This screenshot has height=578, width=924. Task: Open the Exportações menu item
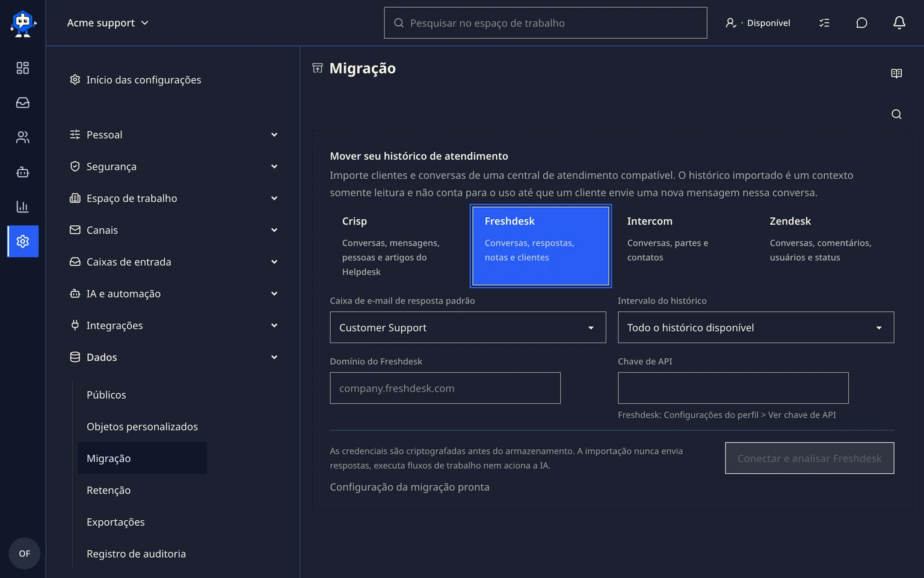[115, 522]
